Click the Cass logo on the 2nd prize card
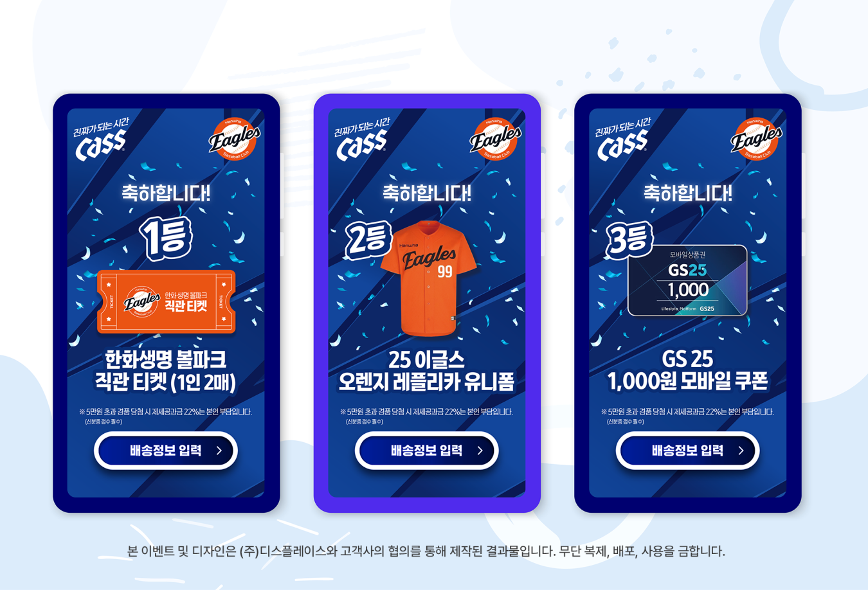Screen dimensions: 868x590 [362, 139]
